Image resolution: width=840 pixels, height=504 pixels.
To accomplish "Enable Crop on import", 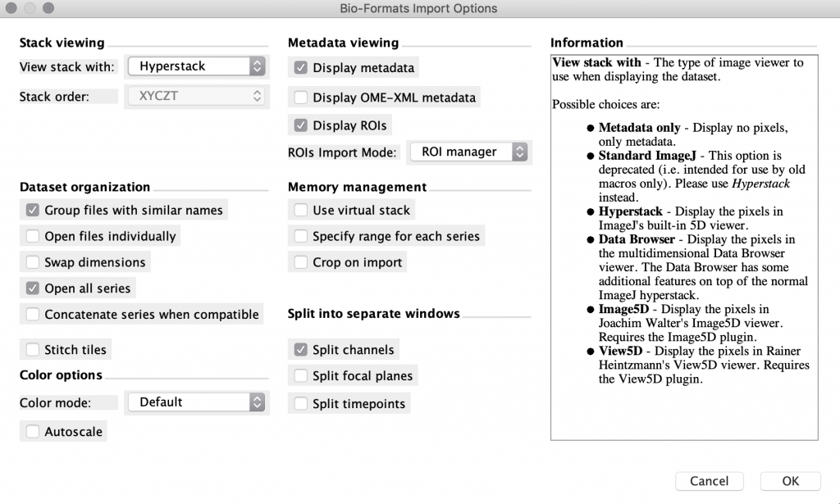I will [300, 262].
